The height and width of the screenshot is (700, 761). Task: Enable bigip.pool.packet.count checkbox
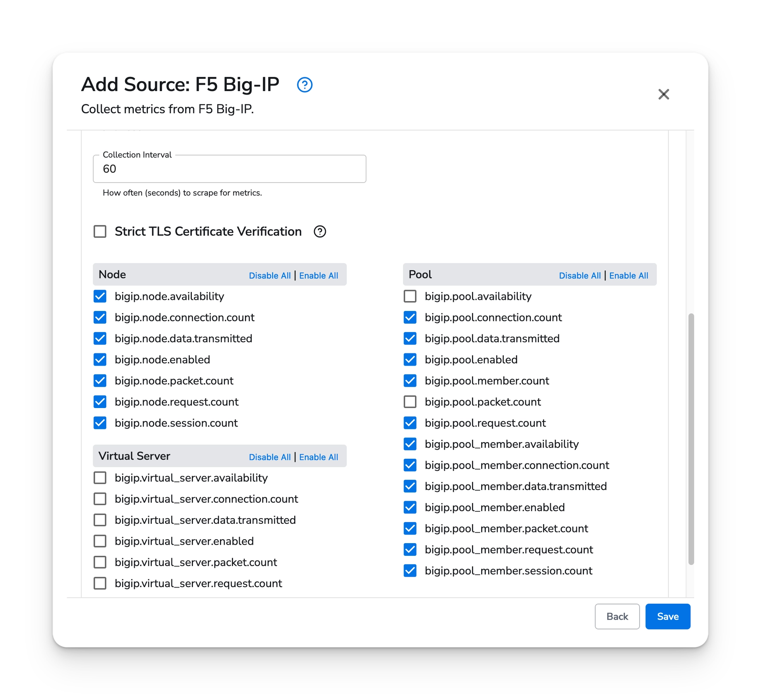click(410, 402)
